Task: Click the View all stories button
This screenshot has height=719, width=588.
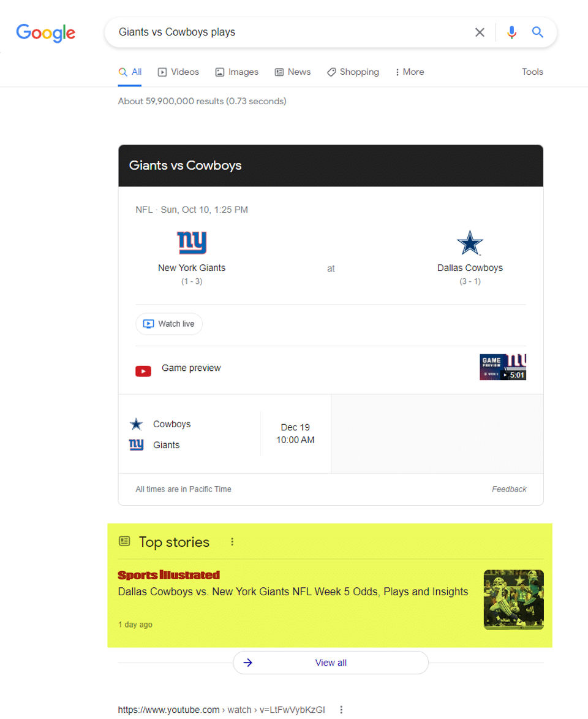Action: click(330, 663)
